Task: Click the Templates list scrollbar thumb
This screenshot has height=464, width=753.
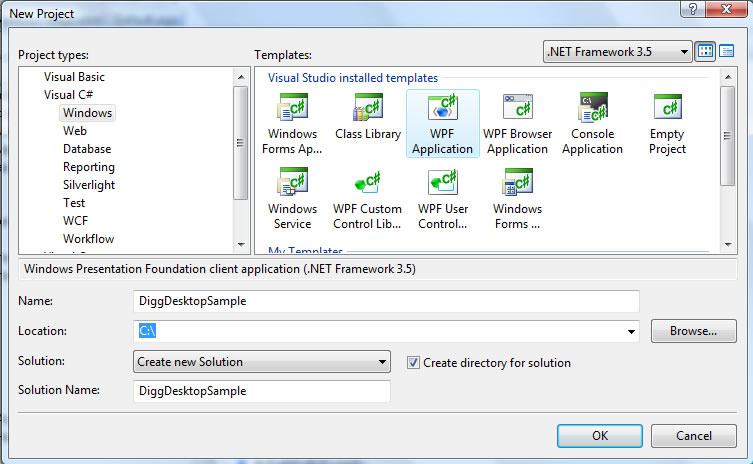Action: point(728,136)
